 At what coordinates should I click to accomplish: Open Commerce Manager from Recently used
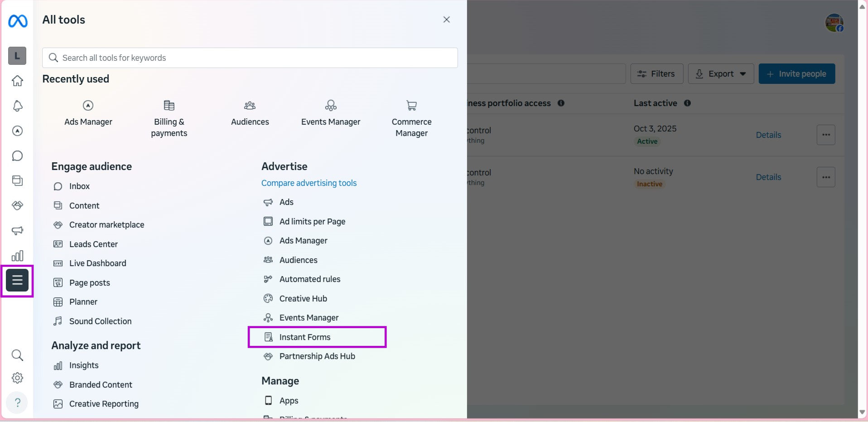point(411,119)
